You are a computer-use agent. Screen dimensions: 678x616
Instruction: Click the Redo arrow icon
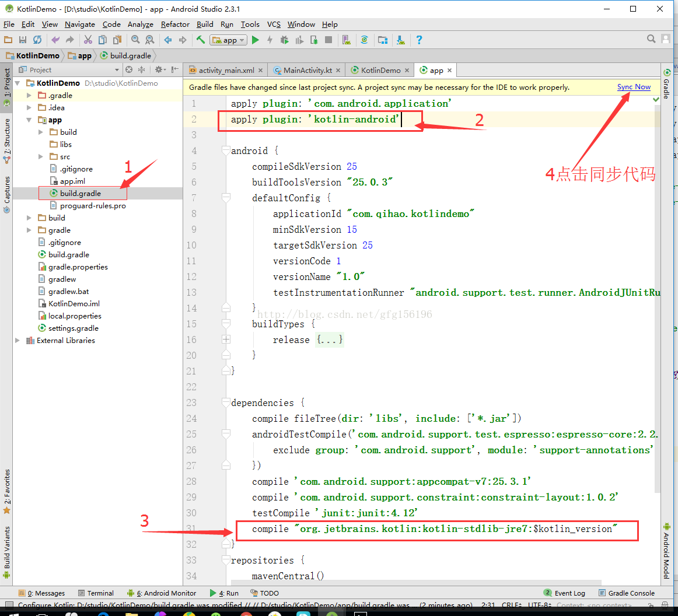point(70,40)
